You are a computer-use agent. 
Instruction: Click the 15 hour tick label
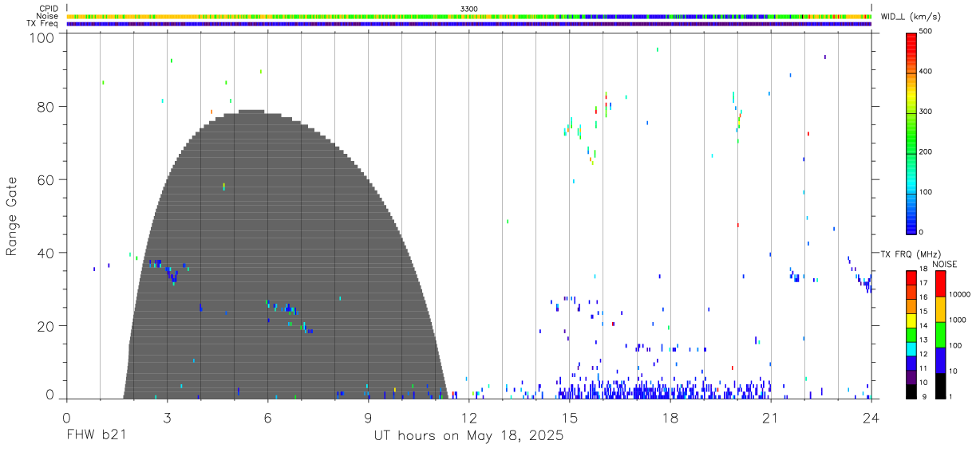(x=569, y=419)
